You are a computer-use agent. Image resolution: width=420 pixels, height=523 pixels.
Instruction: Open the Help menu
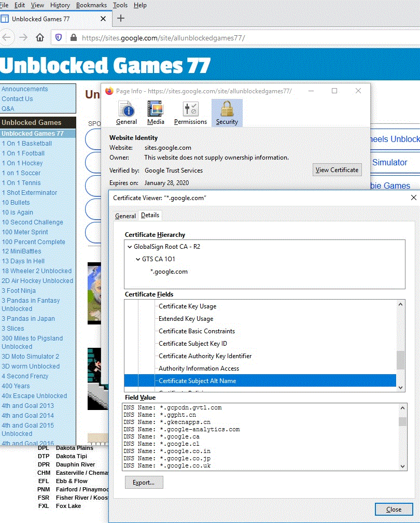[x=140, y=5]
